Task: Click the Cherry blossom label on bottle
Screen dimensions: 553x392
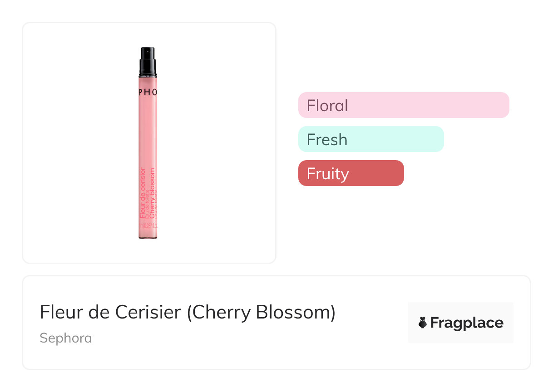Action: click(153, 193)
